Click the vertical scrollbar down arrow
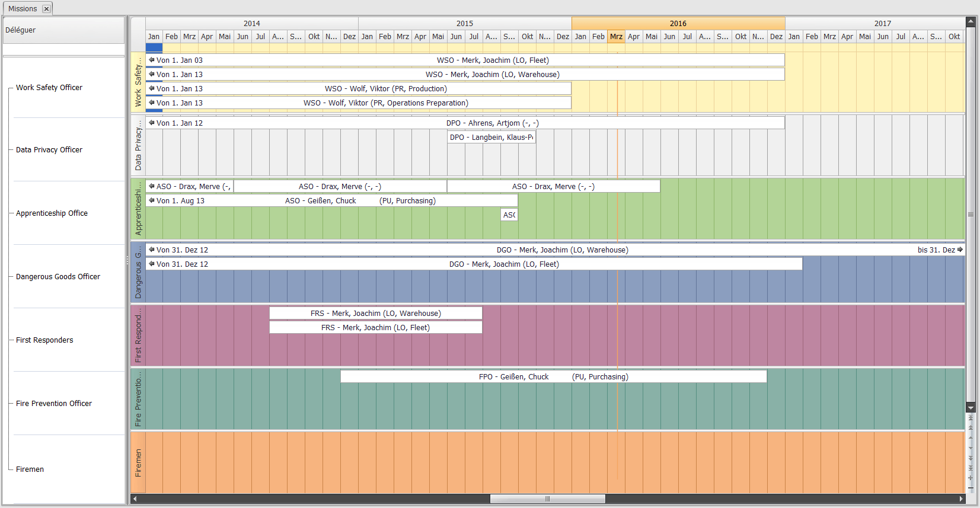The image size is (980, 508). pos(971,408)
